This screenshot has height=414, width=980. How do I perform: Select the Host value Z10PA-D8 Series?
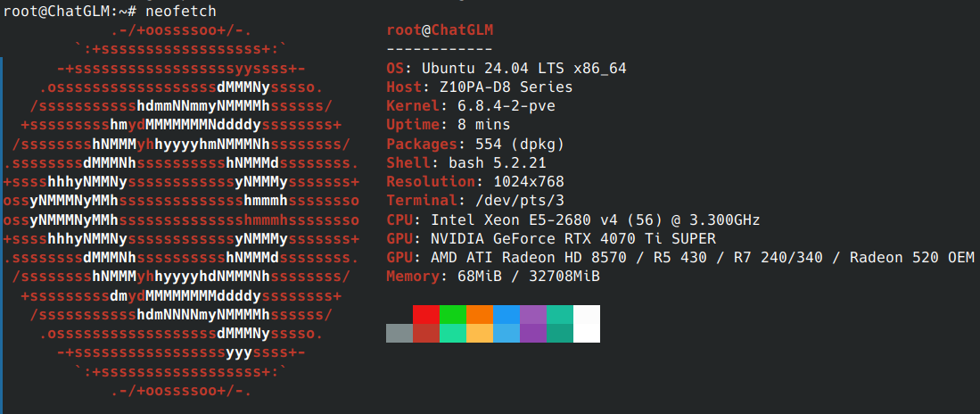pyautogui.click(x=506, y=87)
